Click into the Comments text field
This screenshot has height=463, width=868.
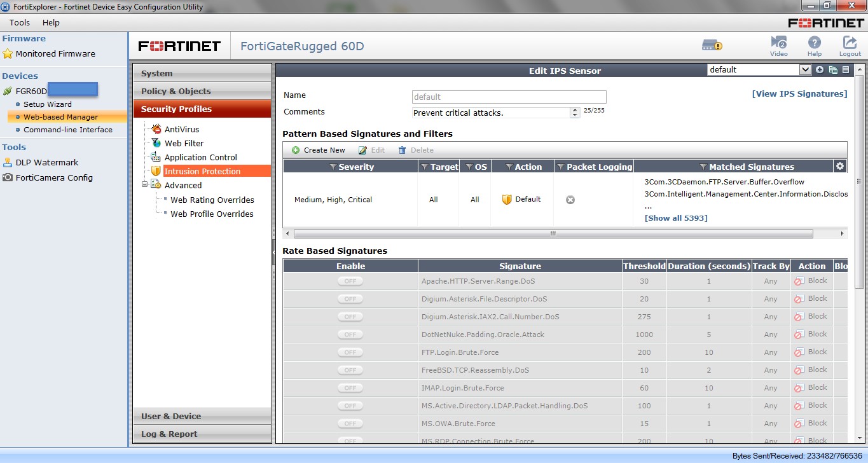491,113
